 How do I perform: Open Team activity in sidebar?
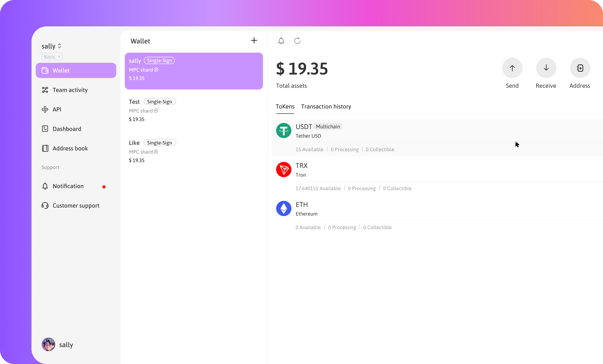(x=70, y=90)
